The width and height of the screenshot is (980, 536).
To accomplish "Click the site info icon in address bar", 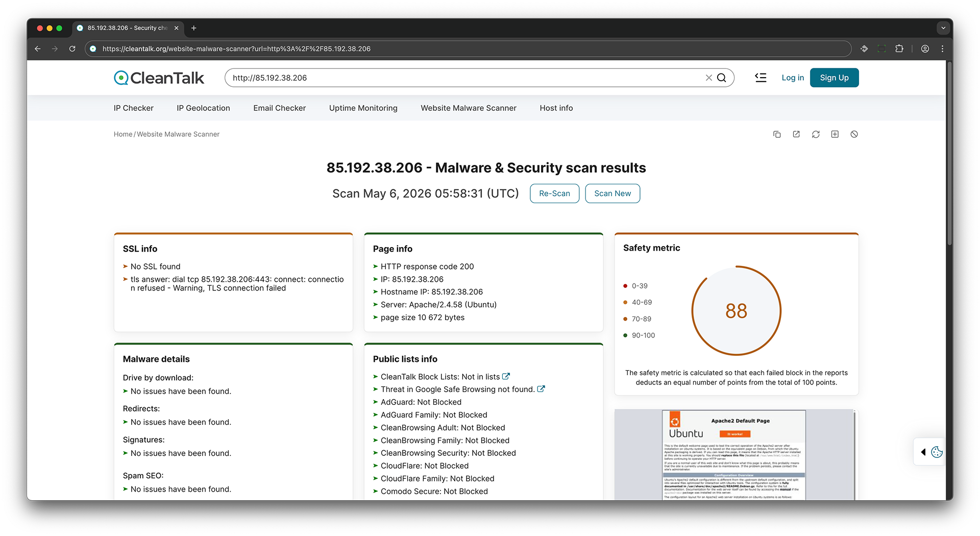I will pos(93,48).
